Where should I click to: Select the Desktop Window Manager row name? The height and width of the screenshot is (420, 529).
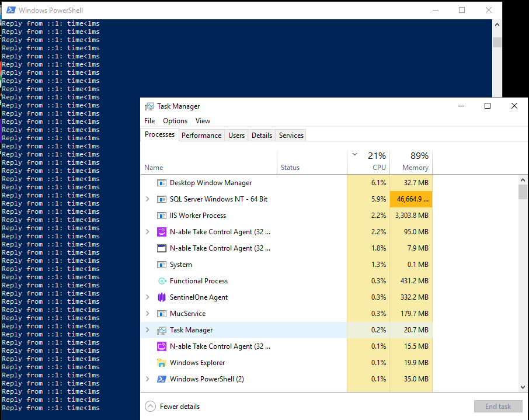point(211,183)
